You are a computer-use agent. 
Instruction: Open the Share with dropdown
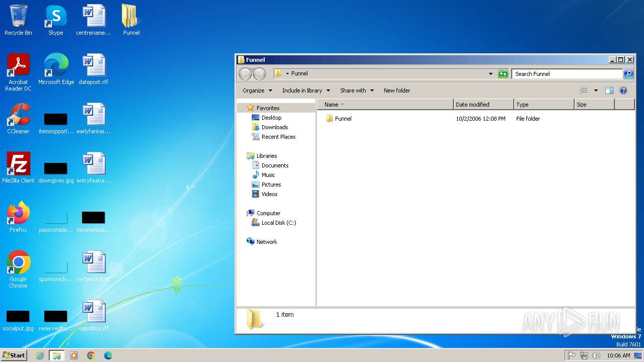coord(357,90)
